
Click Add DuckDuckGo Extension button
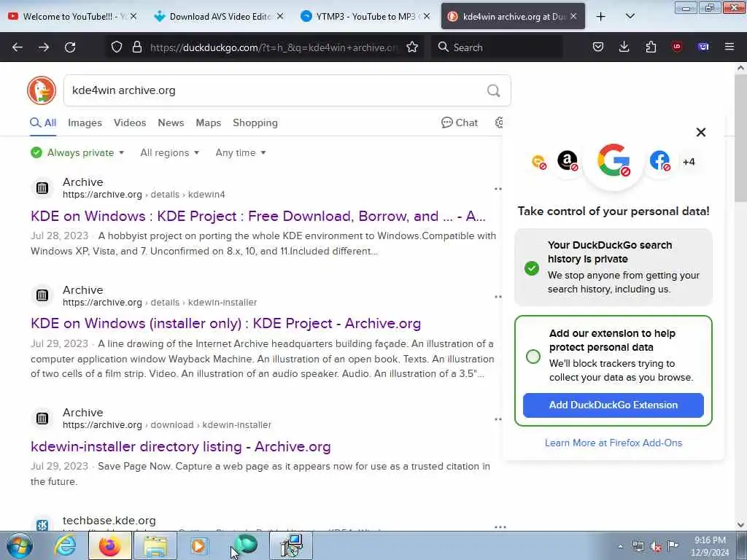[613, 405]
